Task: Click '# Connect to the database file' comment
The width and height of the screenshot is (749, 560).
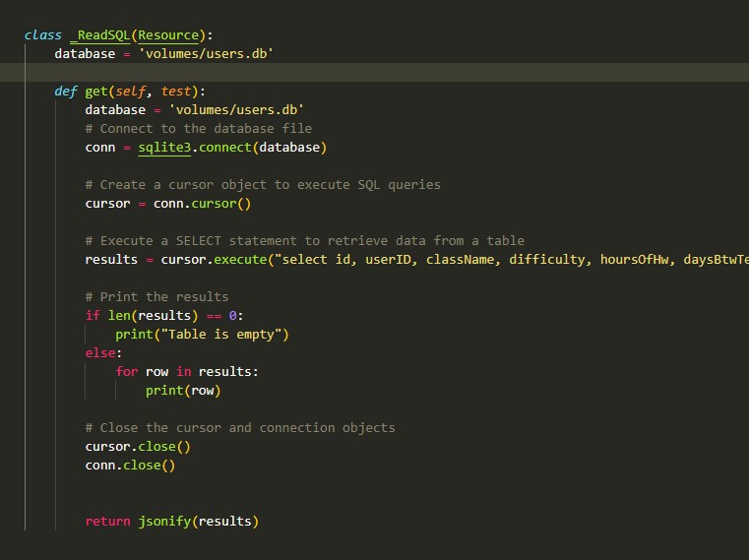Action: (198, 129)
